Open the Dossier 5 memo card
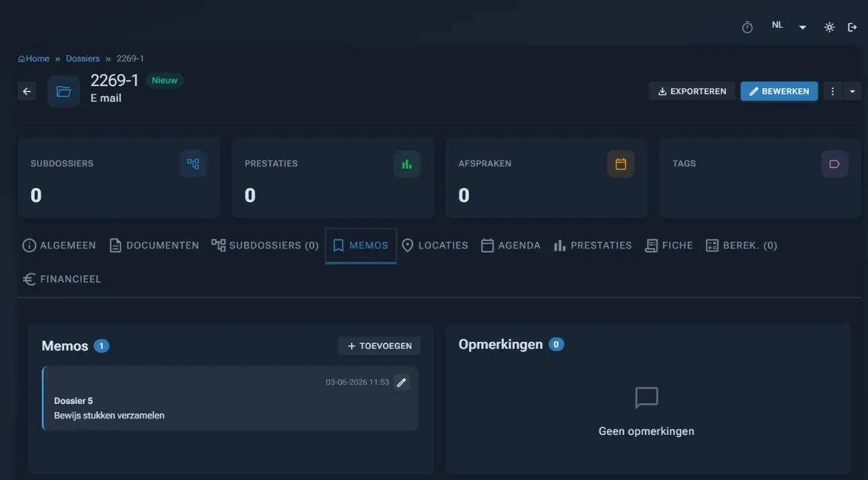Screen dimensions: 868x480 pos(230,399)
